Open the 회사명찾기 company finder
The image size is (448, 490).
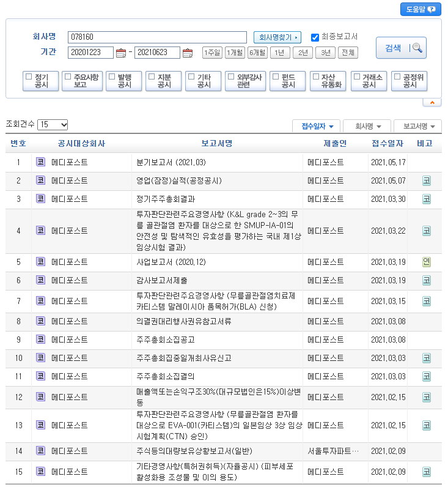[x=277, y=37]
